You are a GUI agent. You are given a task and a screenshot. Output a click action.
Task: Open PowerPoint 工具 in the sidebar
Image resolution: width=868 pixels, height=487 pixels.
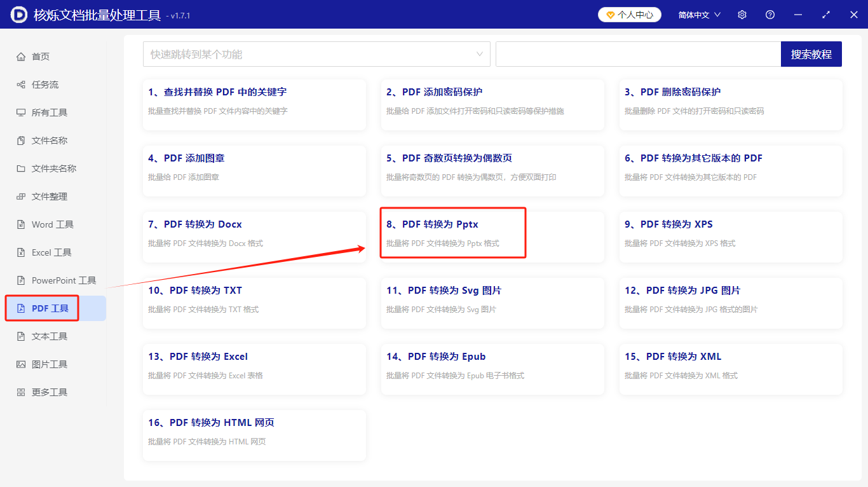click(x=53, y=280)
